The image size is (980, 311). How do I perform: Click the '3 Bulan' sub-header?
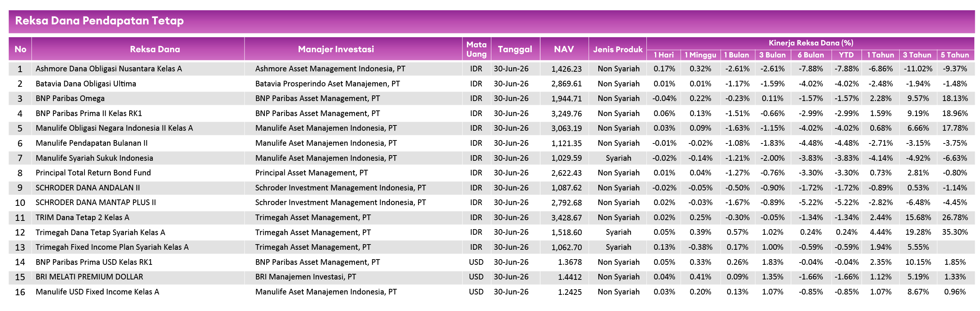tap(772, 55)
